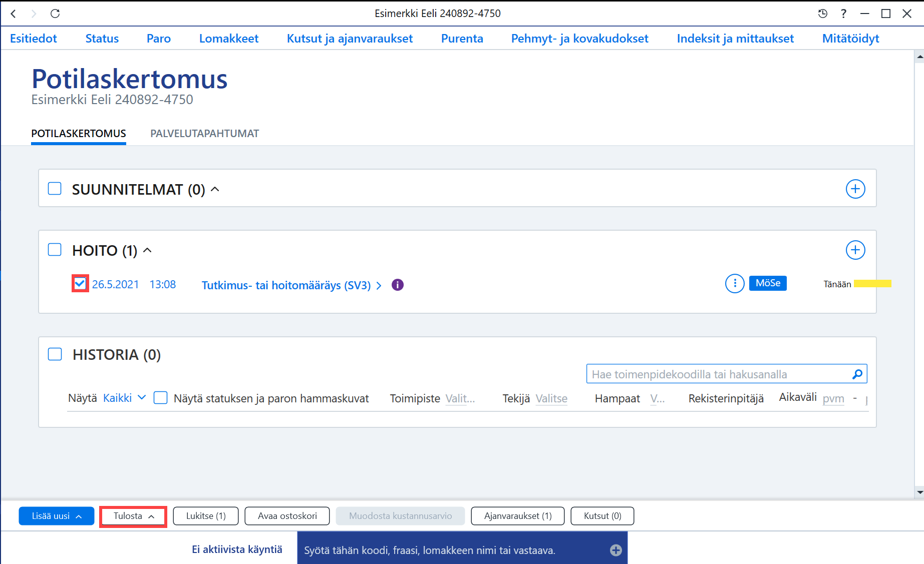Enable Näytä statuksen ja paron hammaskuvat
The image size is (924, 564).
(x=160, y=398)
